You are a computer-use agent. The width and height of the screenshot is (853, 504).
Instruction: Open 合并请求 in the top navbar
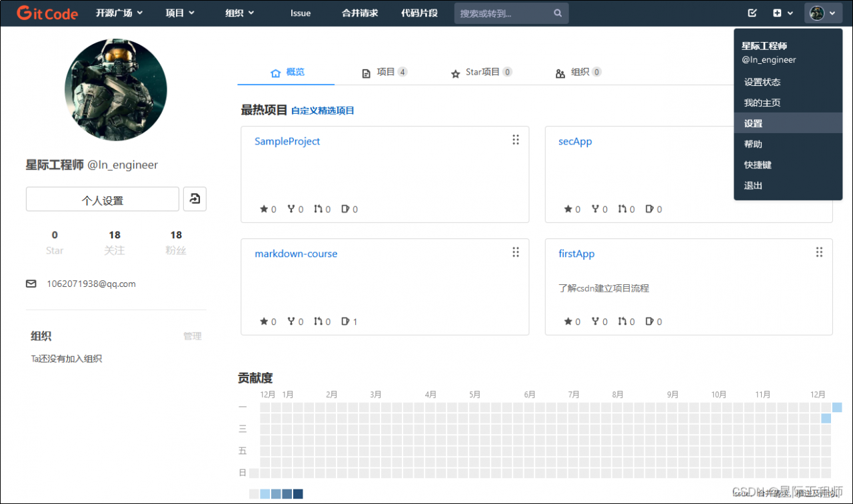coord(360,13)
